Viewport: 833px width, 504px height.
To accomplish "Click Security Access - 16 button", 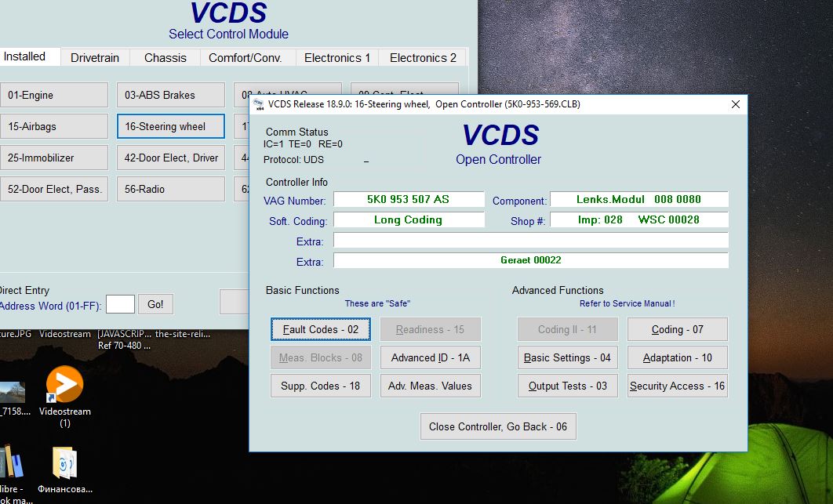I will [677, 386].
